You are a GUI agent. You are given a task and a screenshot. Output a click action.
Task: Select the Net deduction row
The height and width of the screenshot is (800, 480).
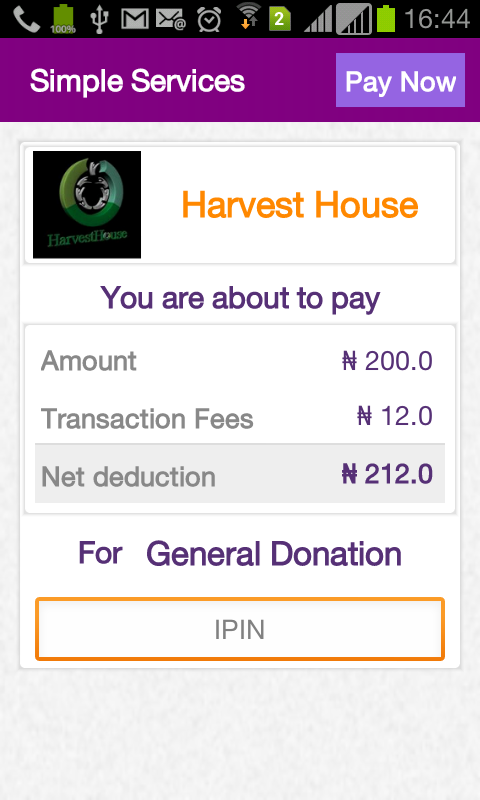[x=240, y=474]
